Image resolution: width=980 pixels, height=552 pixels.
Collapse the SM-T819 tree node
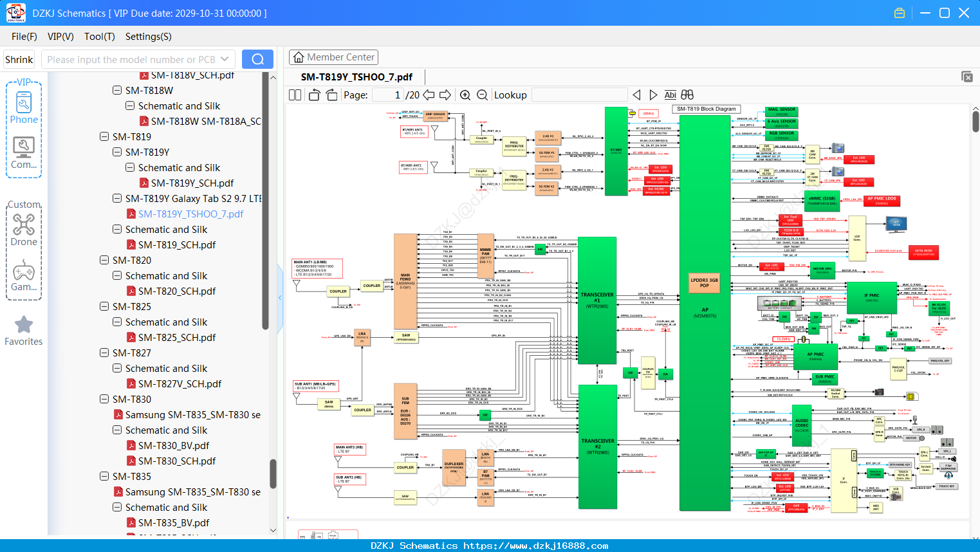[104, 136]
